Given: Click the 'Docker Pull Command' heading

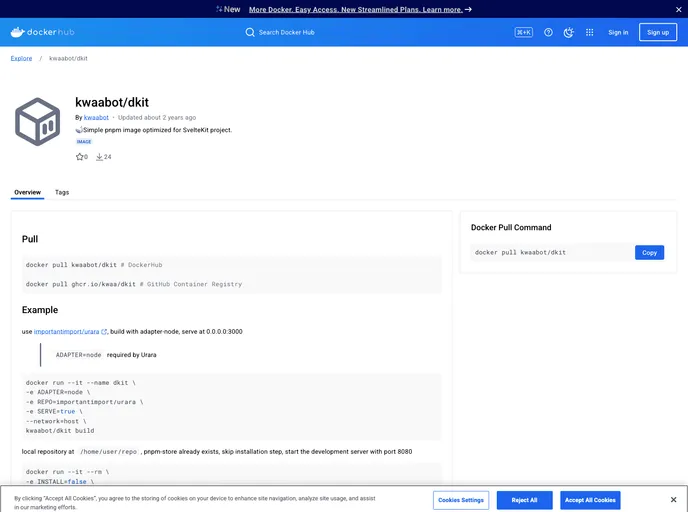Looking at the screenshot, I should [511, 227].
